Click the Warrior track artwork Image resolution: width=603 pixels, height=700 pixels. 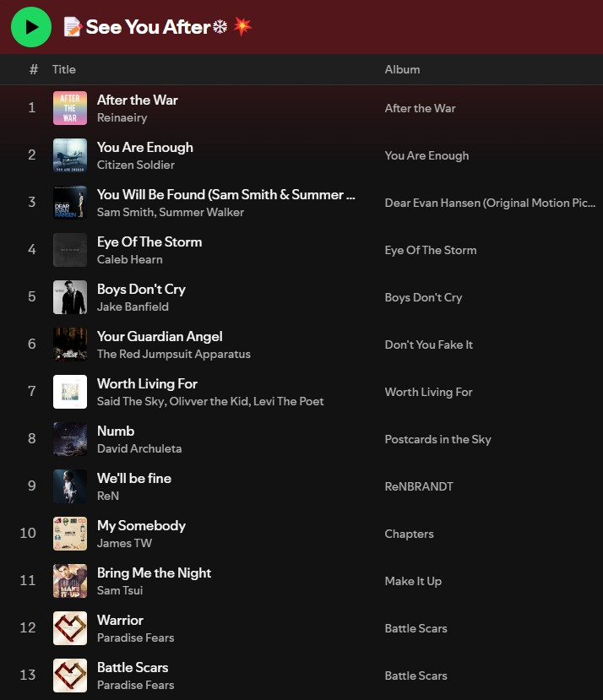70,628
